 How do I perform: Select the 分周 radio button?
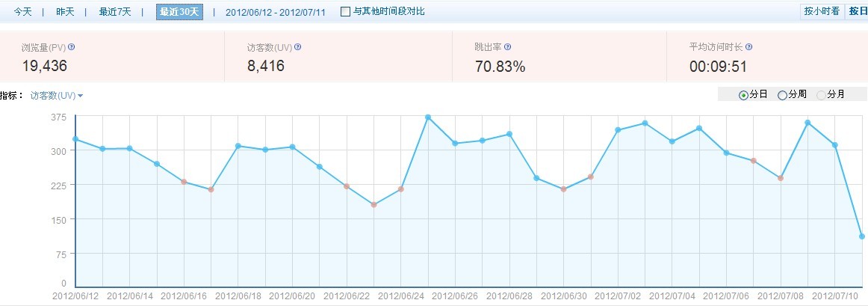[x=782, y=95]
